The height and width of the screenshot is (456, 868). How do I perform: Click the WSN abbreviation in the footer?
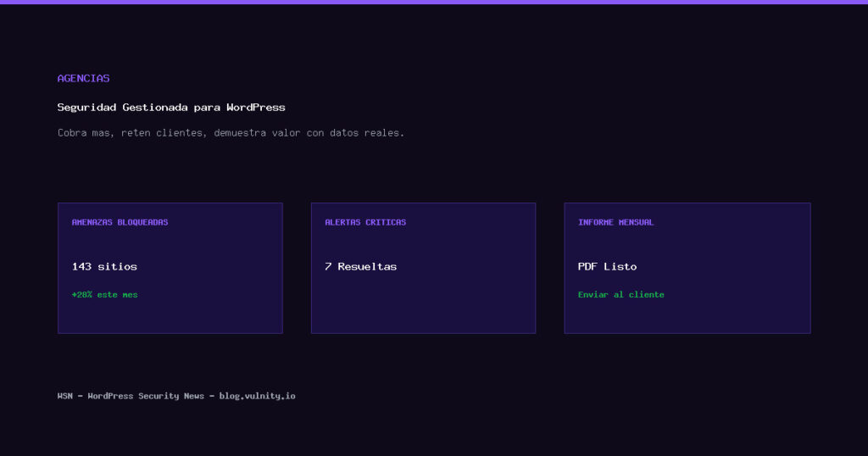65,396
